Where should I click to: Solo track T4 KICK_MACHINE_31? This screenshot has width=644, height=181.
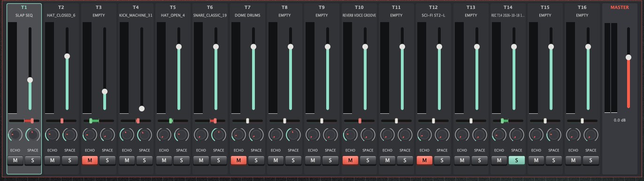(x=144, y=160)
